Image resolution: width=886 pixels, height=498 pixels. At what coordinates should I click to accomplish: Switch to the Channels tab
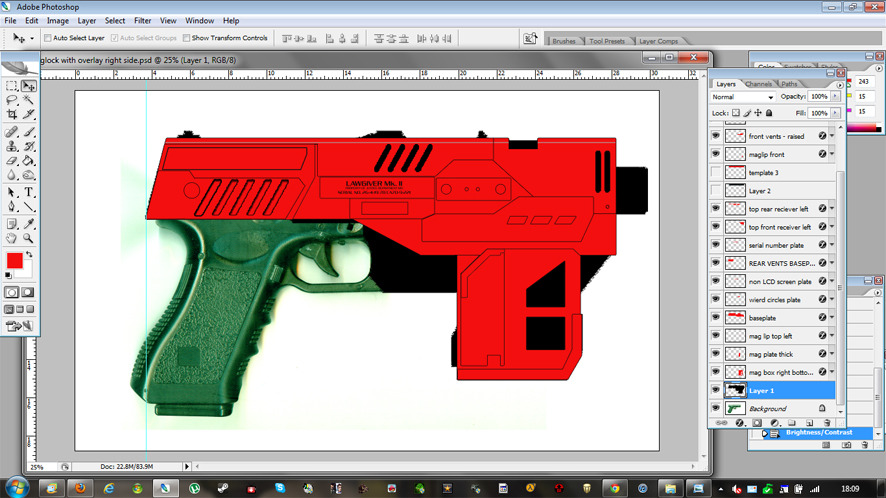(758, 84)
